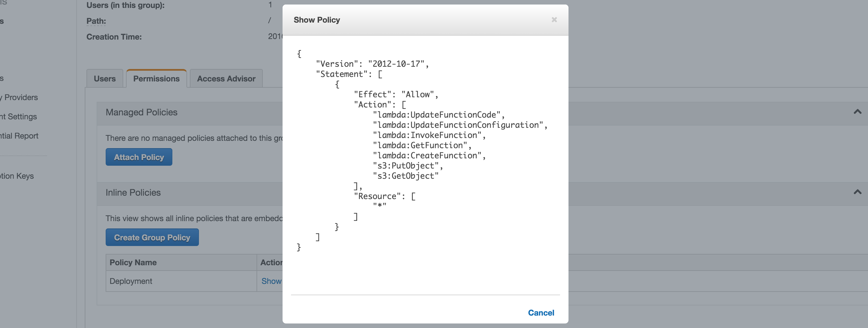Click the Actions column header

[271, 262]
